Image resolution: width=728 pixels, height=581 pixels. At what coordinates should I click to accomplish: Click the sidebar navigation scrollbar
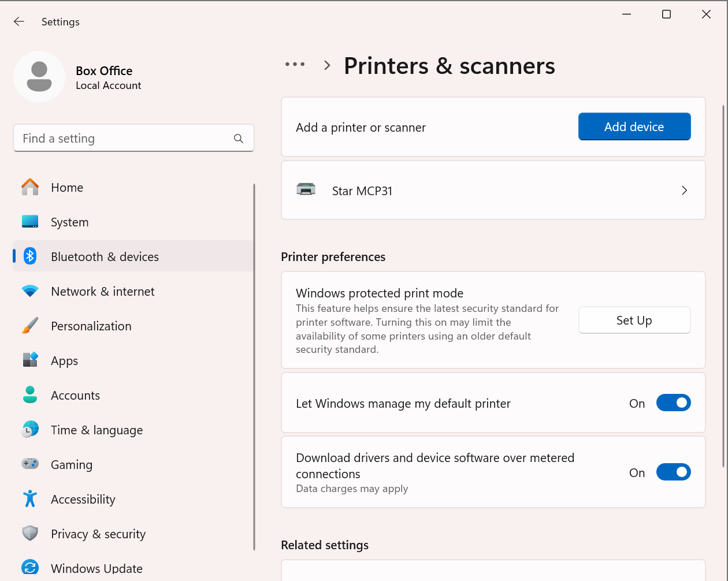point(254,367)
